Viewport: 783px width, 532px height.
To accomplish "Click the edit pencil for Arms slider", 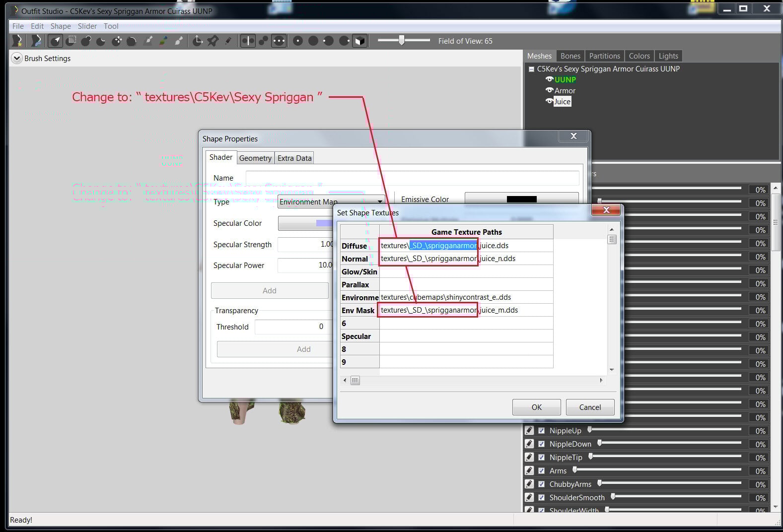I will 529,470.
